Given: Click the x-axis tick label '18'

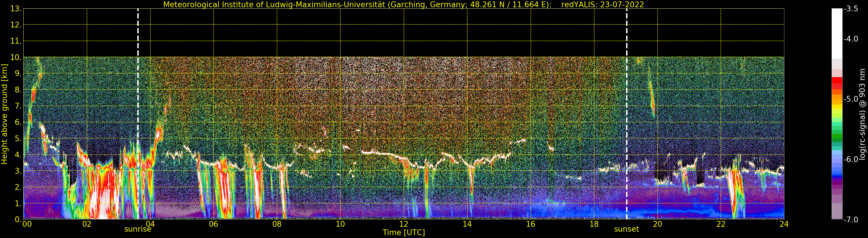Looking at the screenshot, I should 594,224.
